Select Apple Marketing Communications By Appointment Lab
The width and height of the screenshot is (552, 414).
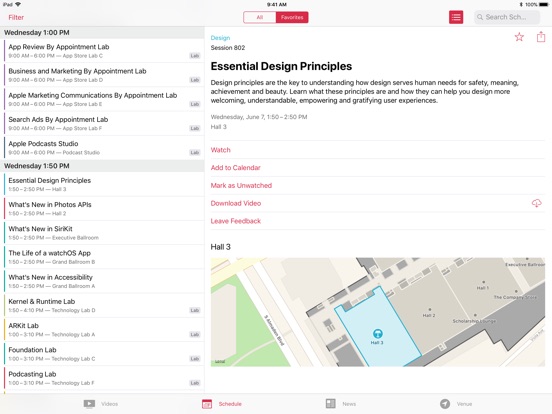coord(102,99)
